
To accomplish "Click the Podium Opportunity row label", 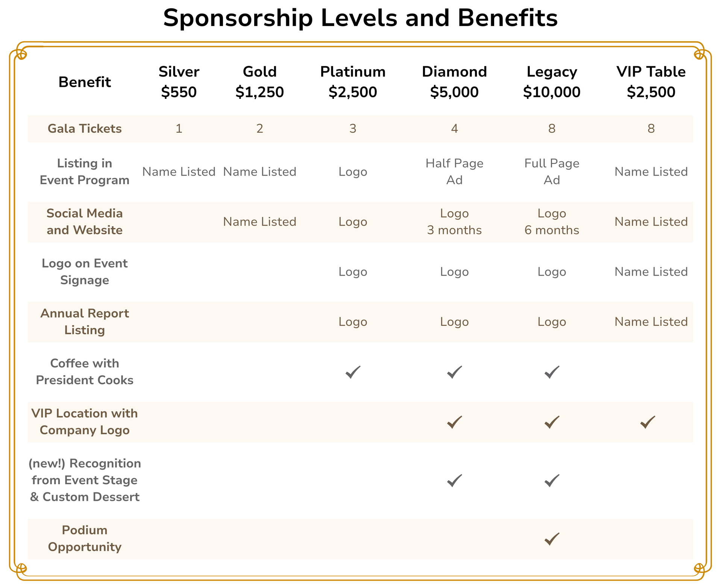I will (x=85, y=539).
